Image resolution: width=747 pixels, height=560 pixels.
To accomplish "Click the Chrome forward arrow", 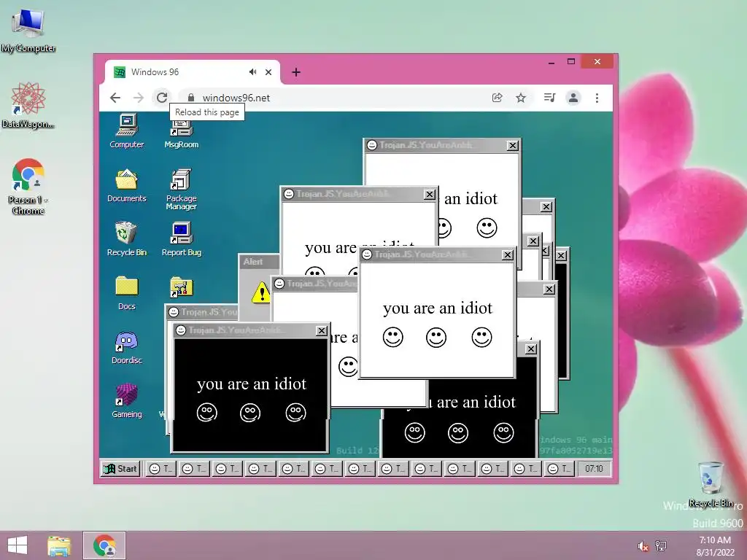I will 138,98.
